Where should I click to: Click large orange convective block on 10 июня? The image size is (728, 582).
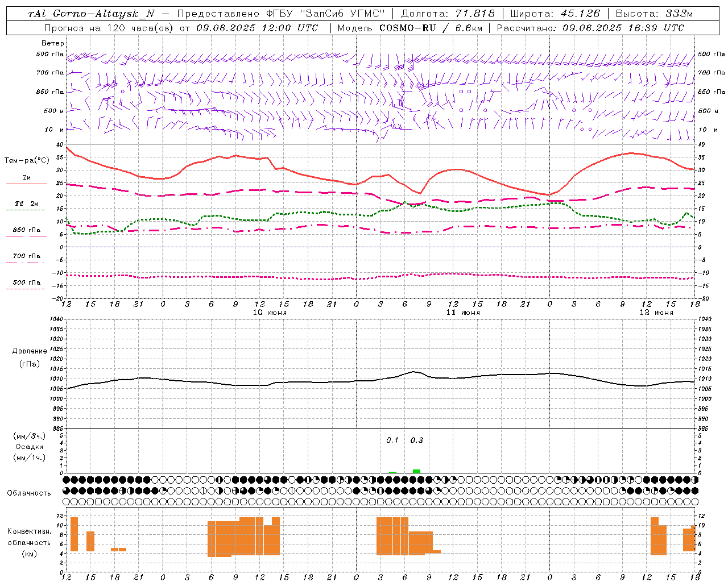[243, 537]
